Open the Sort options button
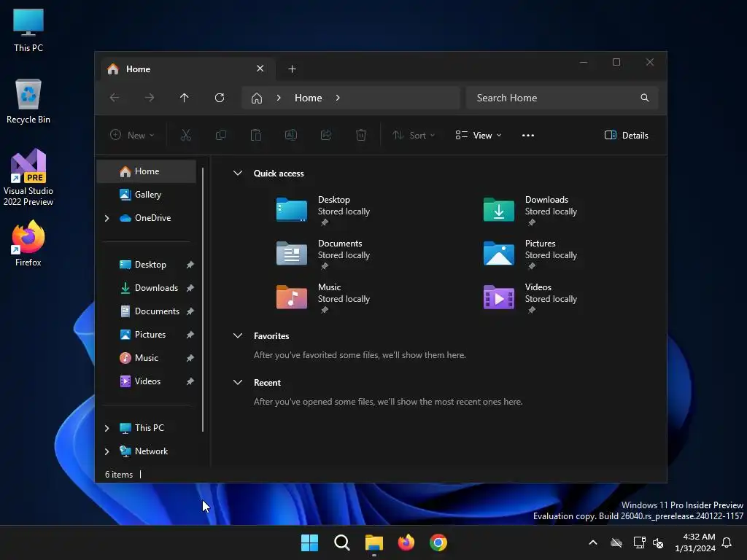Viewport: 747px width, 560px height. point(413,135)
